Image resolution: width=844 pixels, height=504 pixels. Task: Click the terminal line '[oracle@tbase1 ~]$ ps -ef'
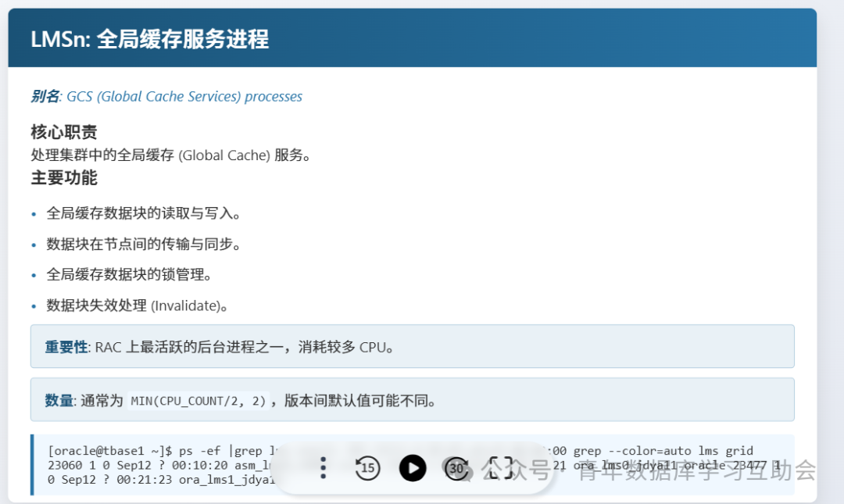tap(134, 451)
